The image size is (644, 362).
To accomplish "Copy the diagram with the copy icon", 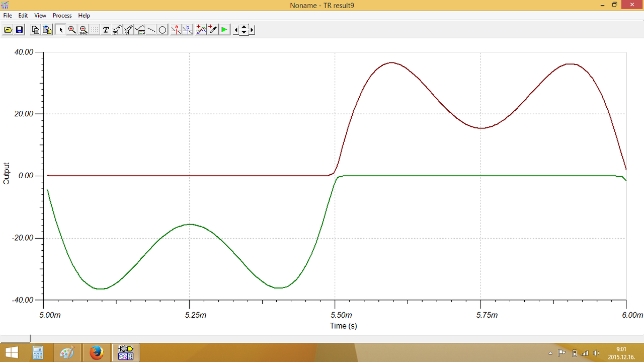I will point(35,30).
